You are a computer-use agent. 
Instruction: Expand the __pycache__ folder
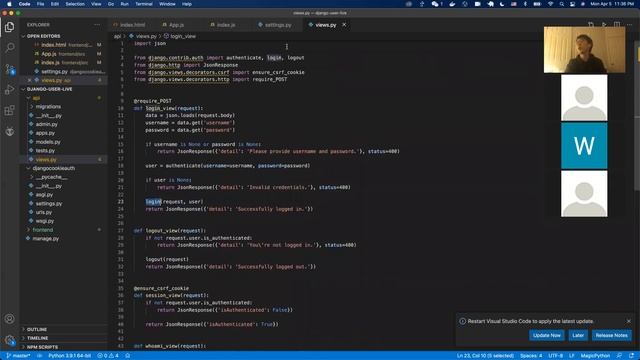tap(51, 177)
